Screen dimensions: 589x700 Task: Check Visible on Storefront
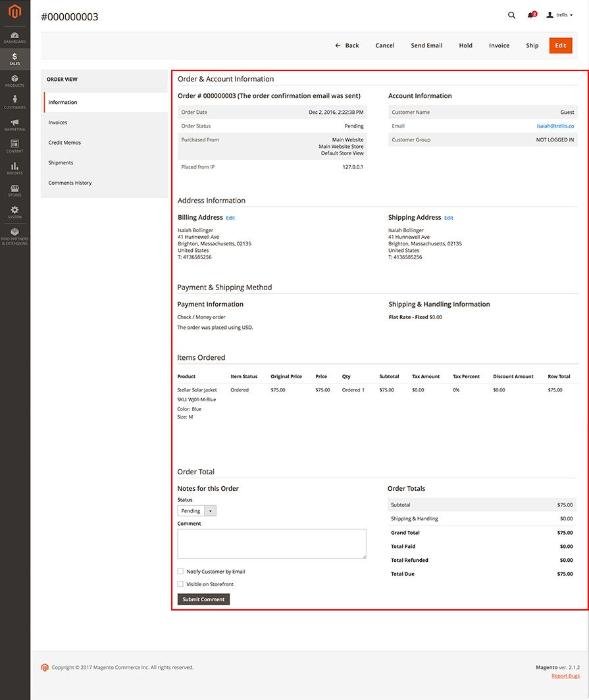[x=180, y=584]
